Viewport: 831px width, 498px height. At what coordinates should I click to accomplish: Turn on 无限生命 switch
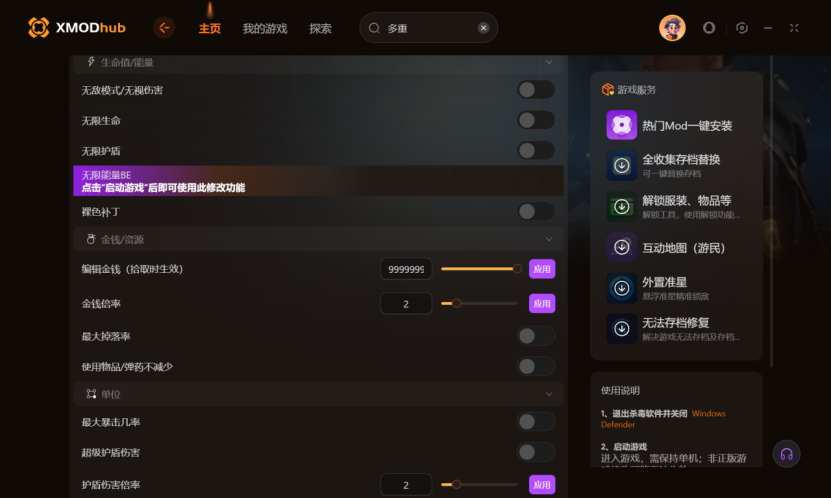536,120
